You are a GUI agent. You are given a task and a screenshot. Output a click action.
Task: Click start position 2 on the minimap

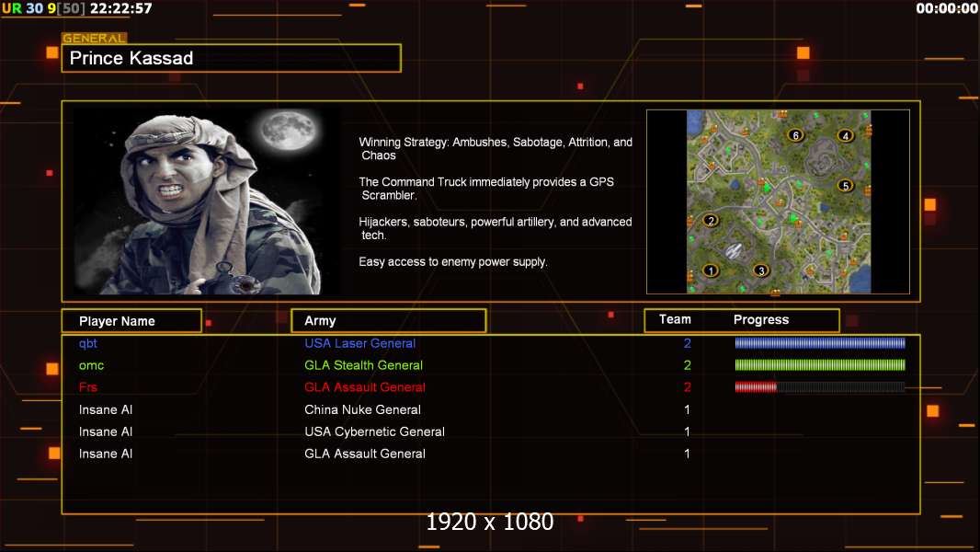coord(711,221)
